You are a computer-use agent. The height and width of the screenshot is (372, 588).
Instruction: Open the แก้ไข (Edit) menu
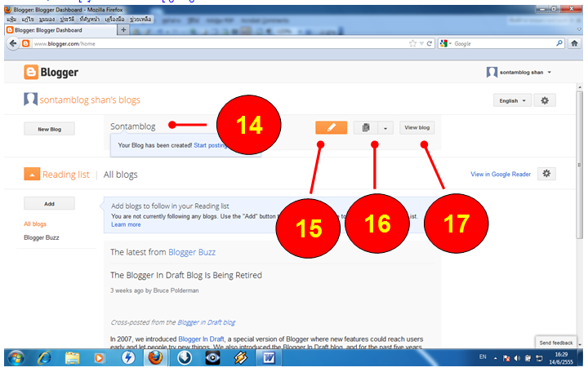tap(28, 19)
